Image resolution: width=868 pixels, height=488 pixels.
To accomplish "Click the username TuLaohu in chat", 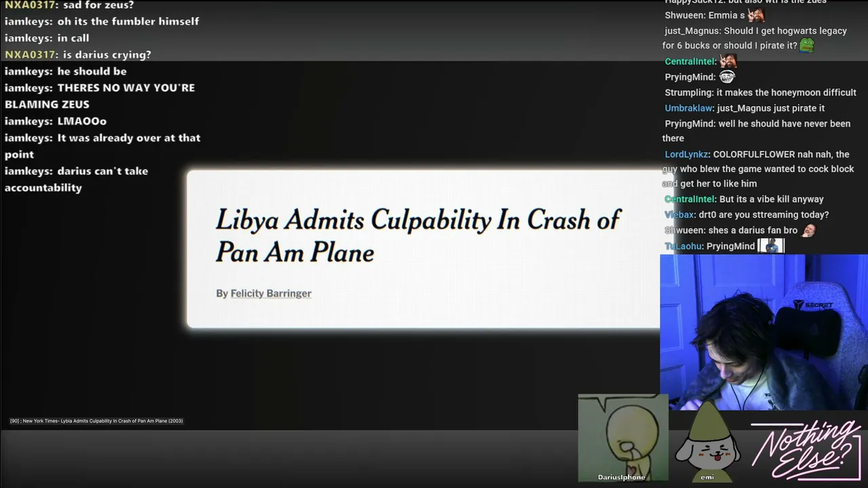I will click(683, 246).
